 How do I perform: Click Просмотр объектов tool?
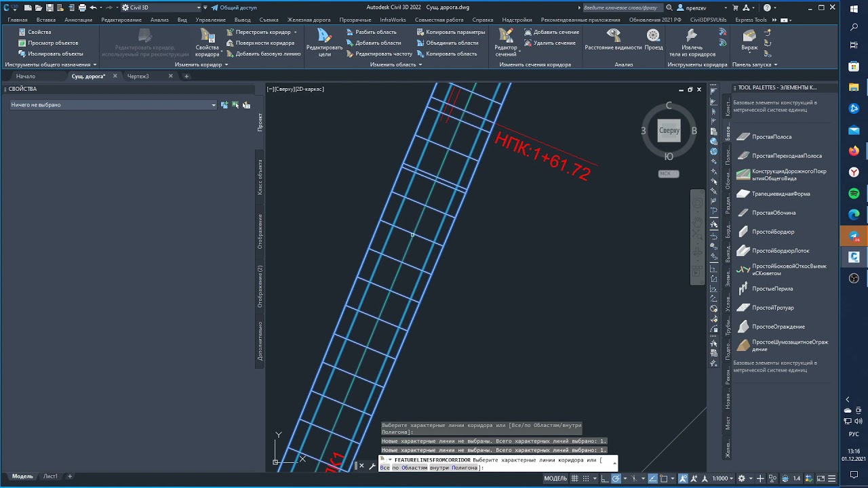pyautogui.click(x=48, y=43)
